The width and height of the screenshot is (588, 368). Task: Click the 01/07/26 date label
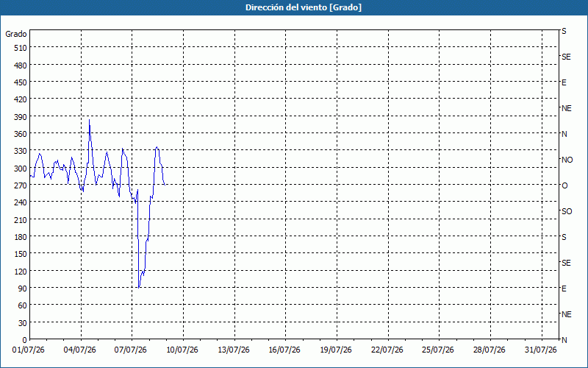click(29, 350)
